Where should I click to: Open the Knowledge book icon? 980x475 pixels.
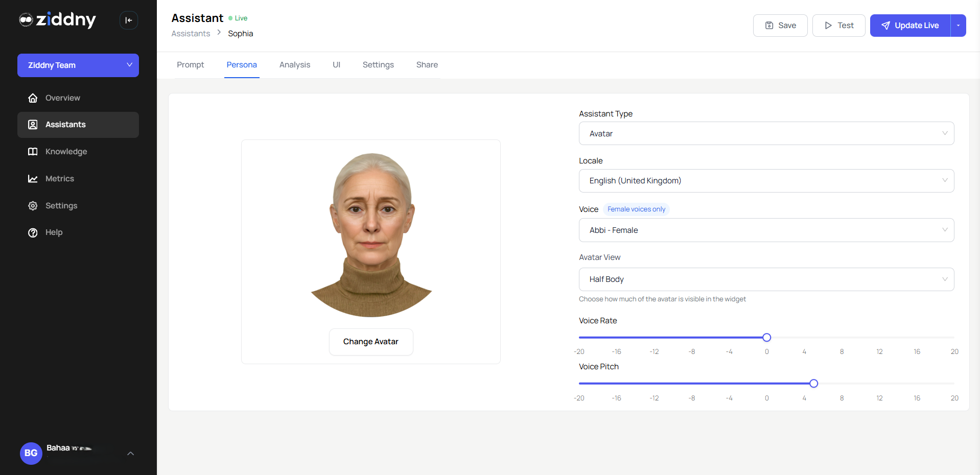click(x=33, y=152)
